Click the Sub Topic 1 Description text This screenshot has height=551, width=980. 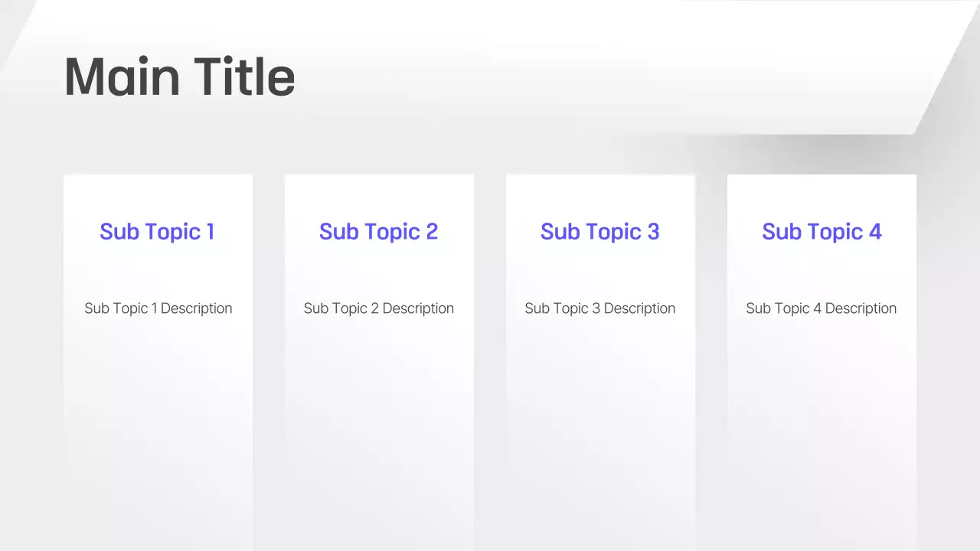(x=158, y=308)
